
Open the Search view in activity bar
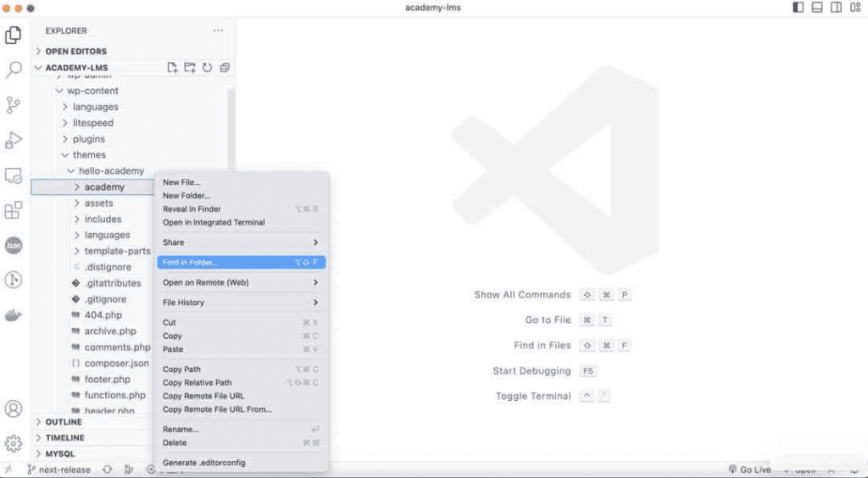[14, 69]
